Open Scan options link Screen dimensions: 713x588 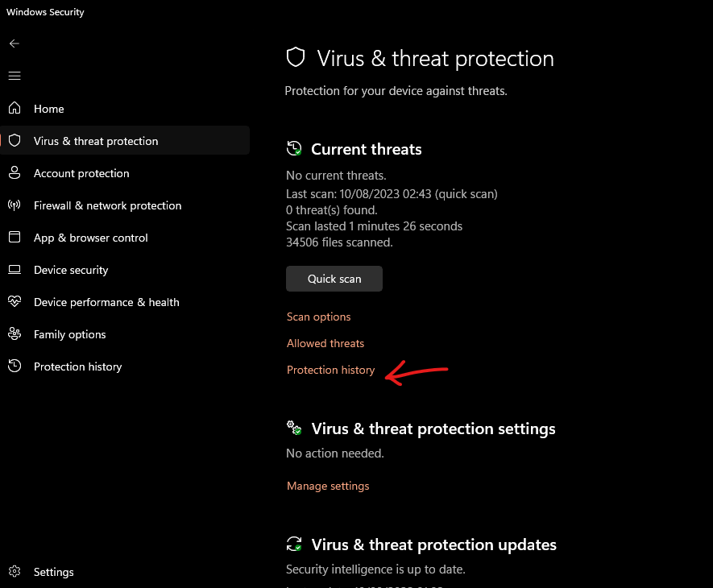pyautogui.click(x=319, y=317)
